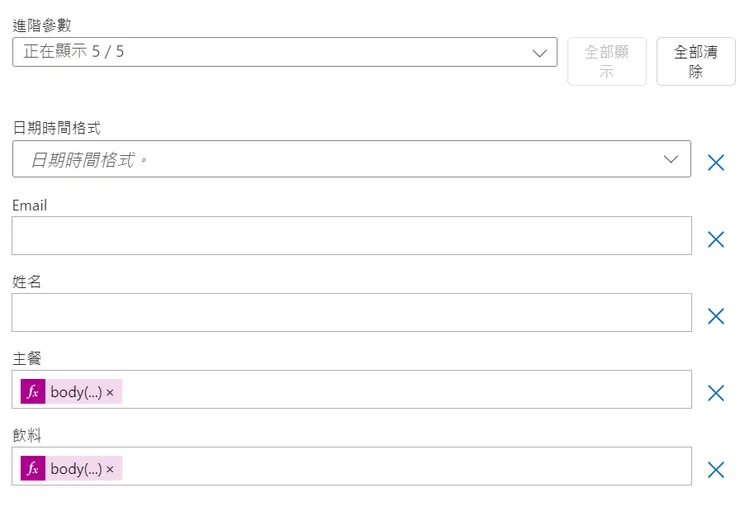Click the fx expression icon in 主餐
The image size is (740, 506).
click(33, 392)
